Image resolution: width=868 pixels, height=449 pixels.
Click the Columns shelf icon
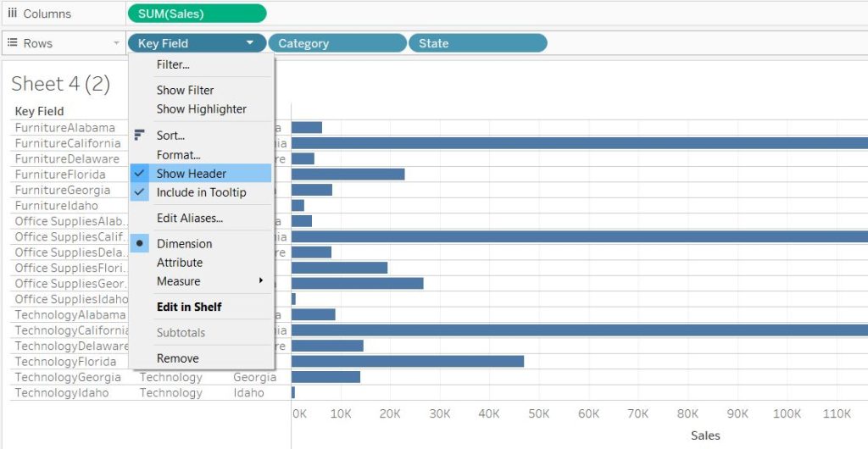[x=13, y=14]
